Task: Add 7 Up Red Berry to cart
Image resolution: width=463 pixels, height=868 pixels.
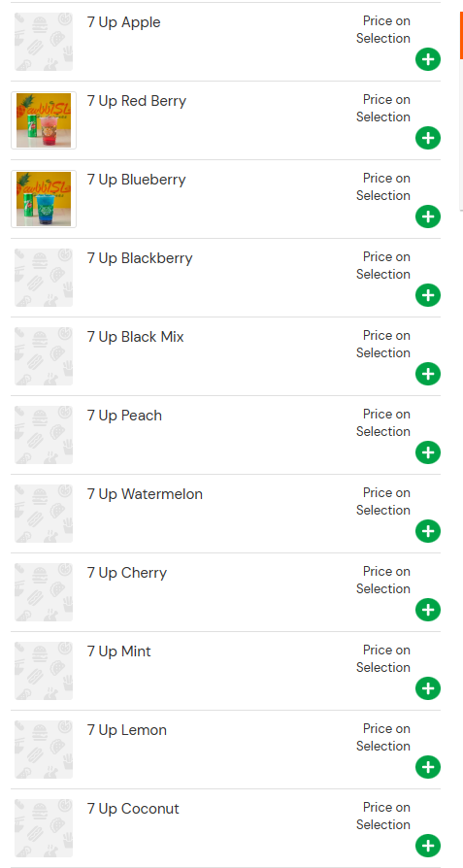Action: (428, 138)
